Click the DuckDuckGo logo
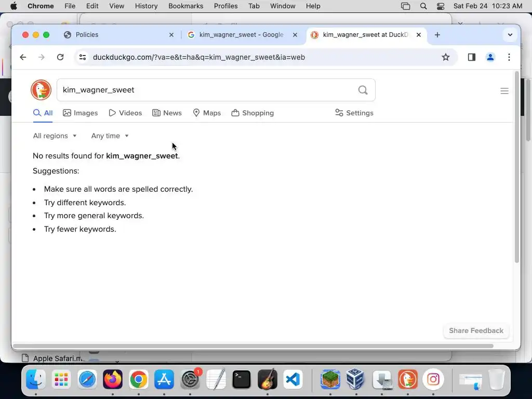Screen dimensions: 532x399 (x=41, y=90)
